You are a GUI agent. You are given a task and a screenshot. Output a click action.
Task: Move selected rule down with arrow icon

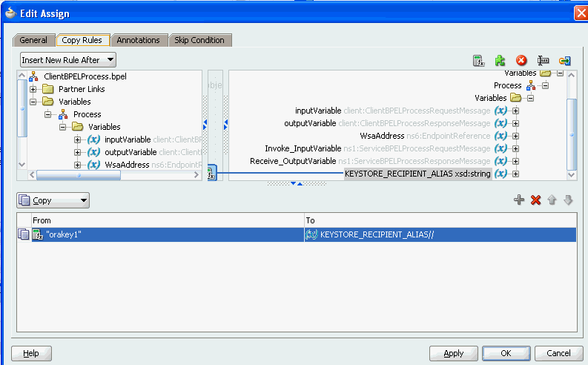[568, 200]
